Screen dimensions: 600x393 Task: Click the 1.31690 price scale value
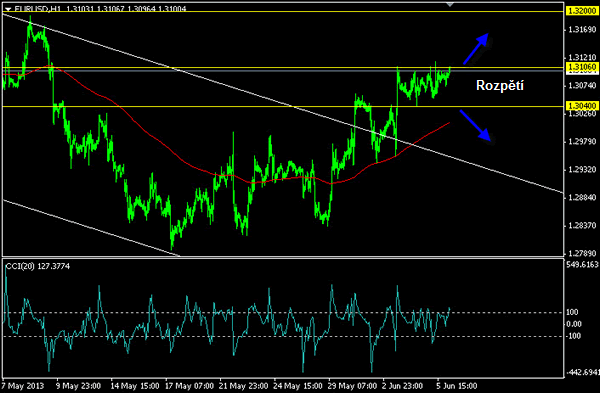[x=582, y=29]
